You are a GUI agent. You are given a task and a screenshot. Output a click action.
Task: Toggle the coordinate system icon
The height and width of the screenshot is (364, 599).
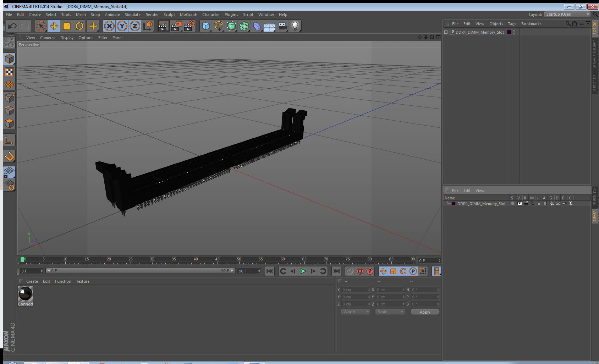(x=148, y=26)
